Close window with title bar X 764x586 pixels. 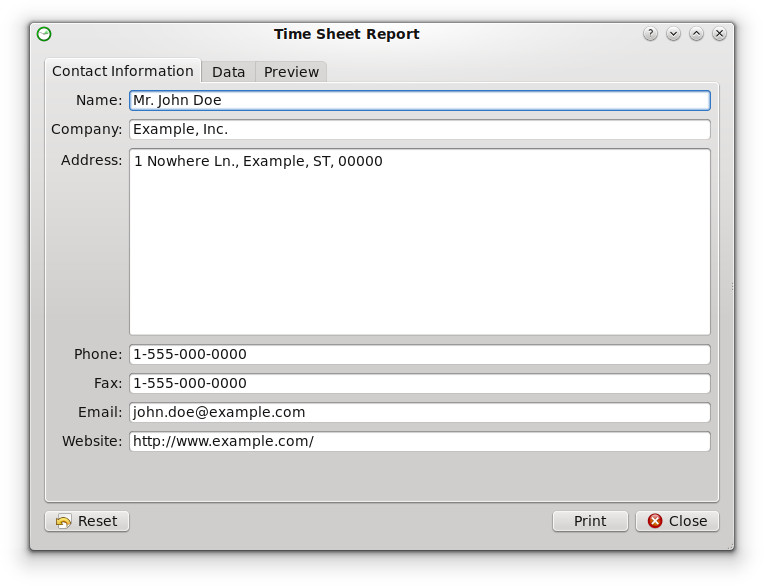point(719,34)
